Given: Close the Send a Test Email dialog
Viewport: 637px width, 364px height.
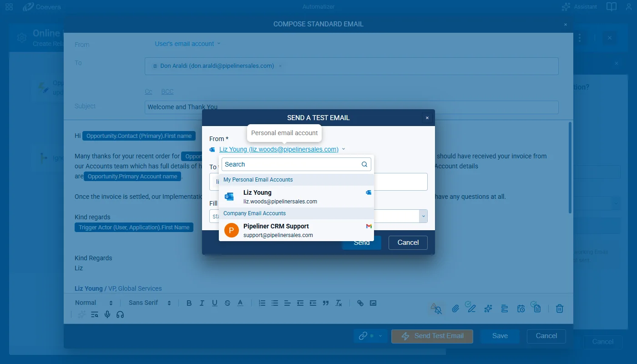Looking at the screenshot, I should click(x=427, y=118).
